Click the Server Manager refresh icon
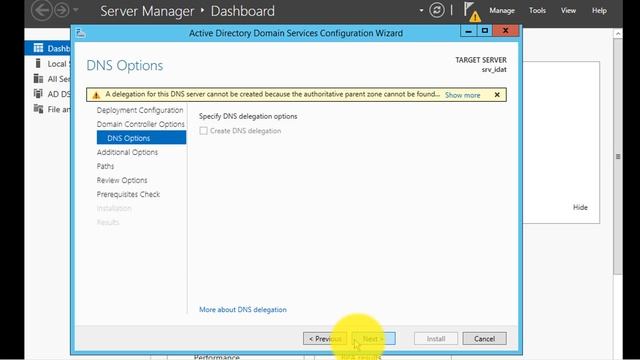Image resolution: width=640 pixels, height=360 pixels. click(437, 10)
